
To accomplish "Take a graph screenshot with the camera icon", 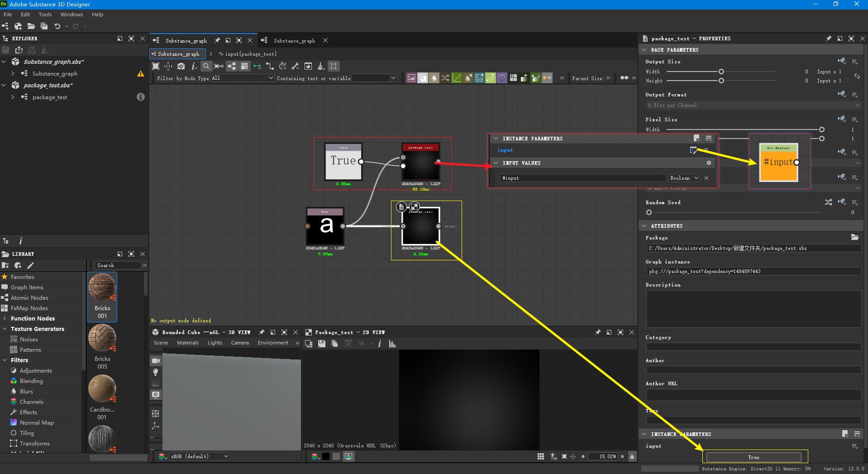I will pyautogui.click(x=181, y=66).
